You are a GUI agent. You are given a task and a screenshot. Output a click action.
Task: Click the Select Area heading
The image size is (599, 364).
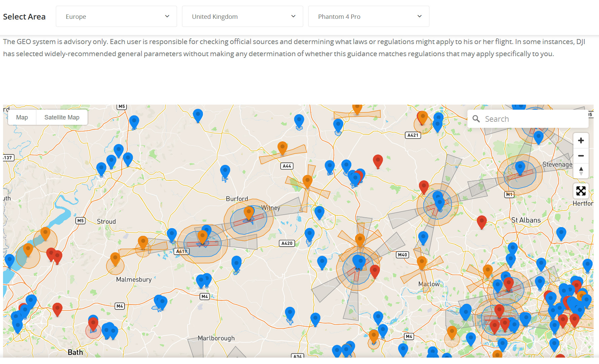(24, 16)
